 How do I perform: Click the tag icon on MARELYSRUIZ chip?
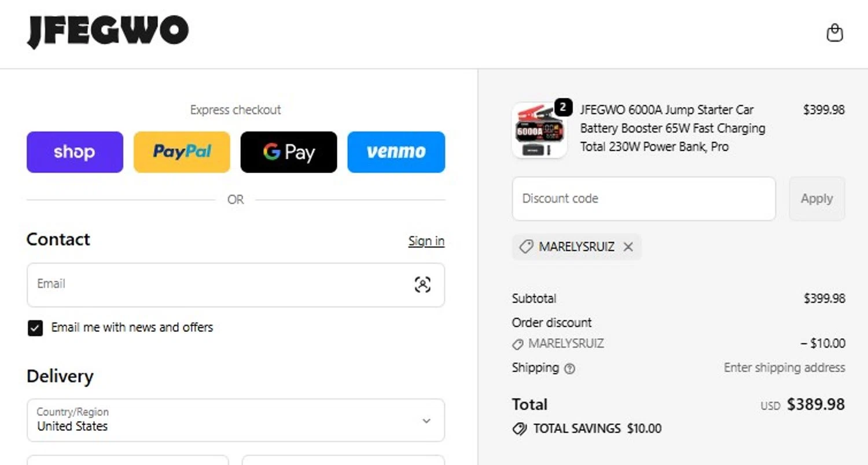(x=526, y=247)
